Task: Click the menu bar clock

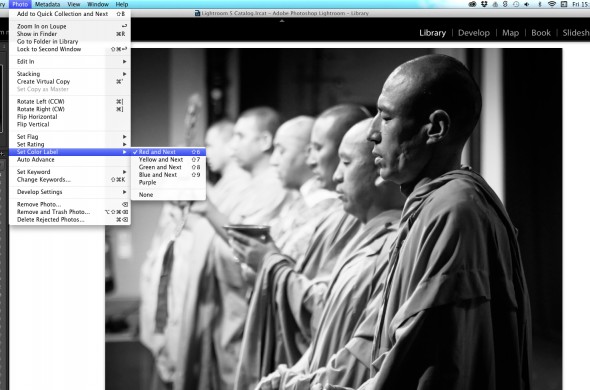Action: (581, 4)
